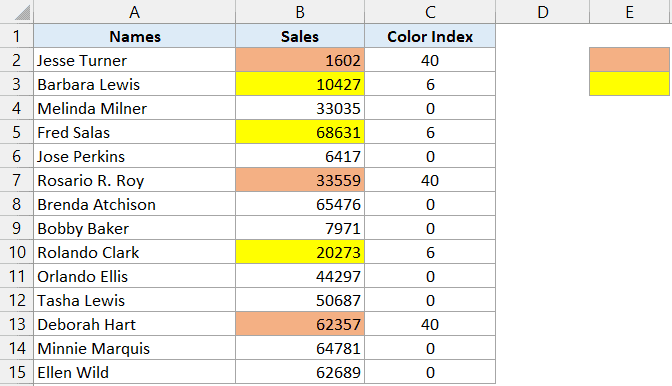
Task: Select row 8 header
Action: [17, 203]
